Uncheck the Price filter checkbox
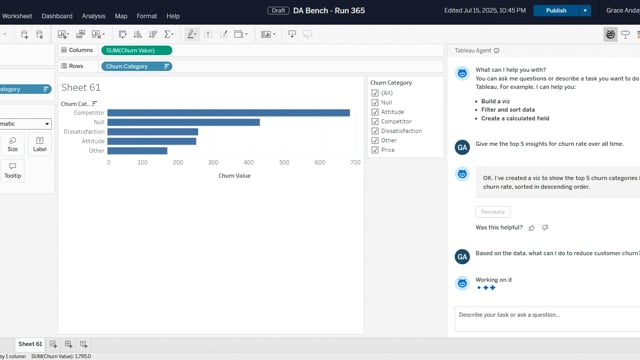640x360 pixels. [x=375, y=150]
